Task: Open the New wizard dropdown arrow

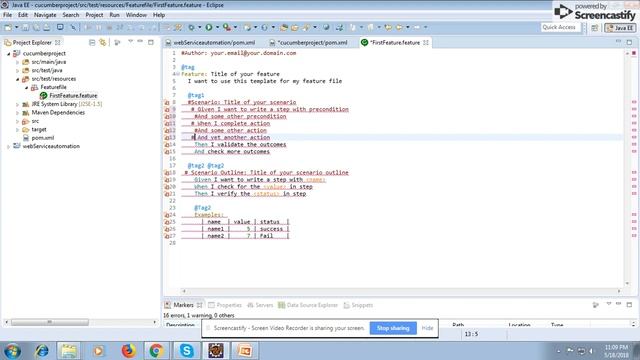Action: pyautogui.click(x=17, y=27)
